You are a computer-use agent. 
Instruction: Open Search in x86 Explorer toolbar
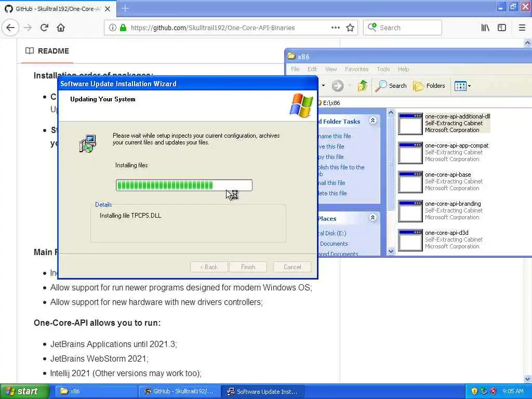pos(391,86)
